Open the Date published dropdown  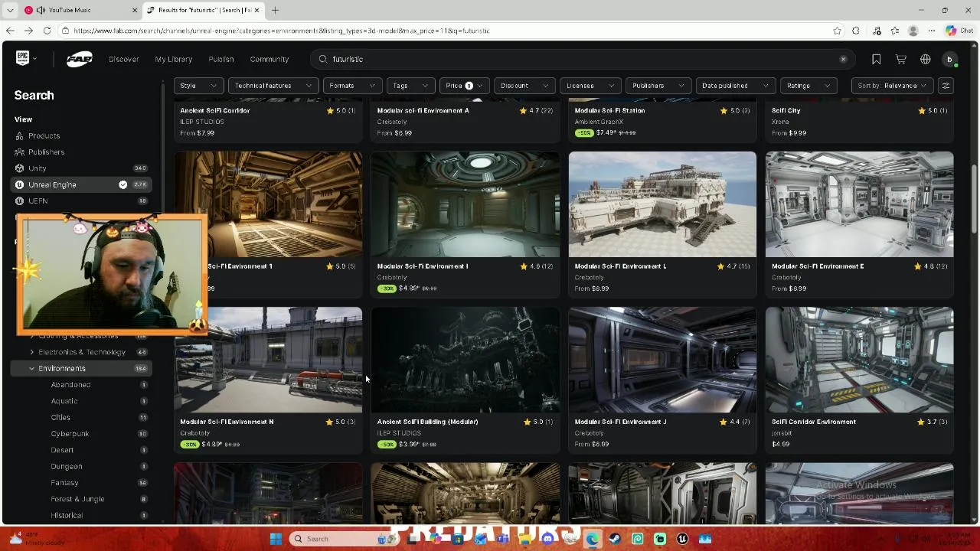tap(735, 86)
